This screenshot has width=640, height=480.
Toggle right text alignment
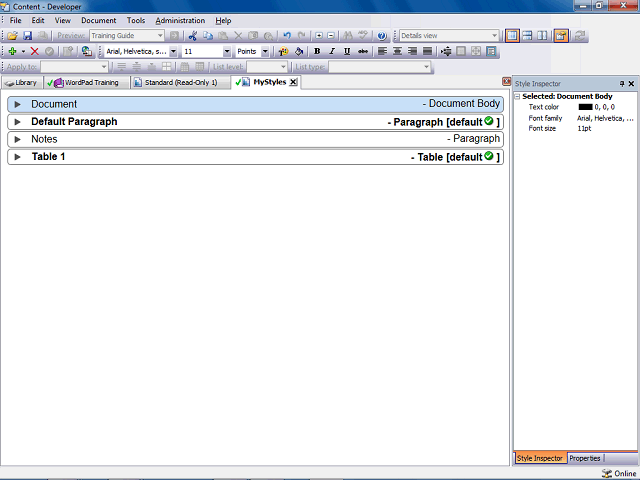pyautogui.click(x=412, y=51)
